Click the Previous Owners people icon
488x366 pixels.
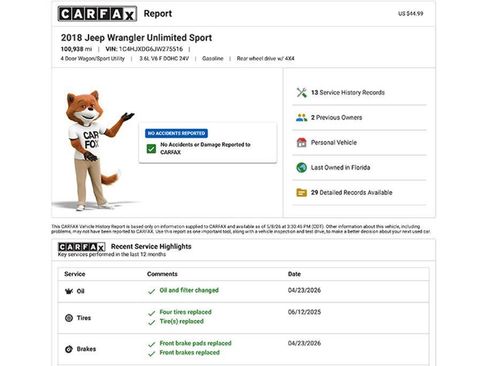point(302,118)
